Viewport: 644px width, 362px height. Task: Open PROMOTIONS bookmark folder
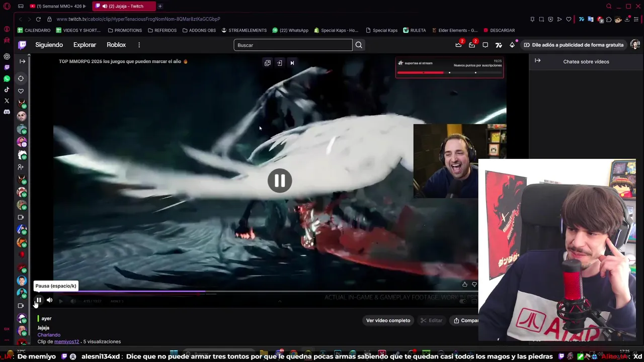click(x=125, y=30)
